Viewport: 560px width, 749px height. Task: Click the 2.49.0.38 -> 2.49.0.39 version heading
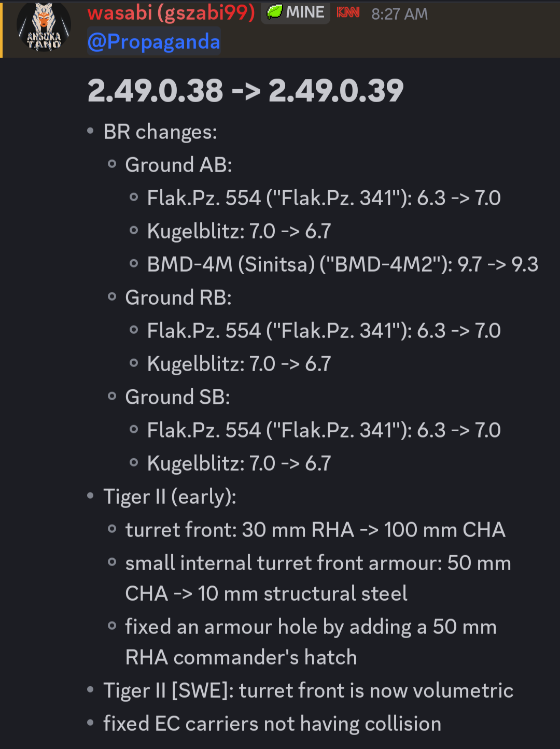point(245,91)
